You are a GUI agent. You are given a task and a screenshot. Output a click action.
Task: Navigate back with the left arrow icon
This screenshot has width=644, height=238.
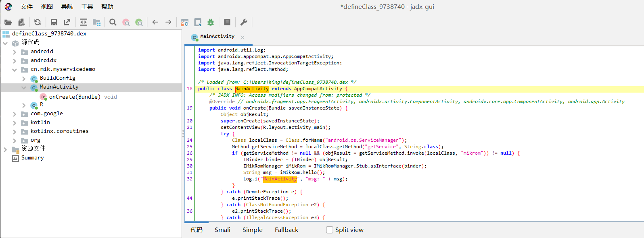tap(155, 23)
